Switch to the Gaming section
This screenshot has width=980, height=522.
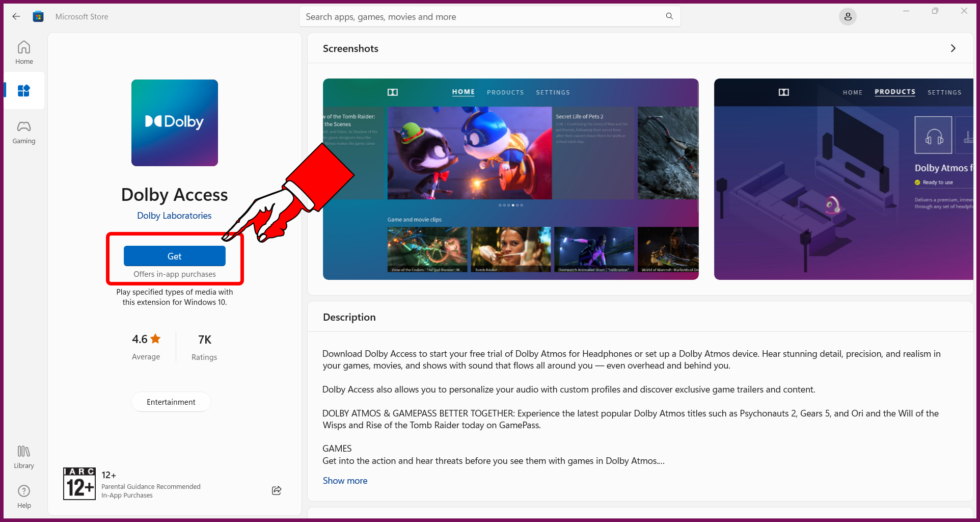23,132
